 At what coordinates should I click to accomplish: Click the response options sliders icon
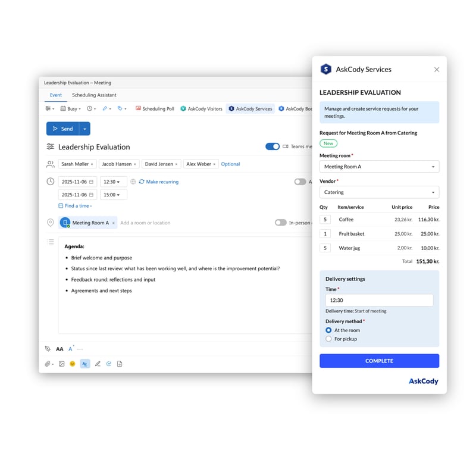tap(49, 109)
